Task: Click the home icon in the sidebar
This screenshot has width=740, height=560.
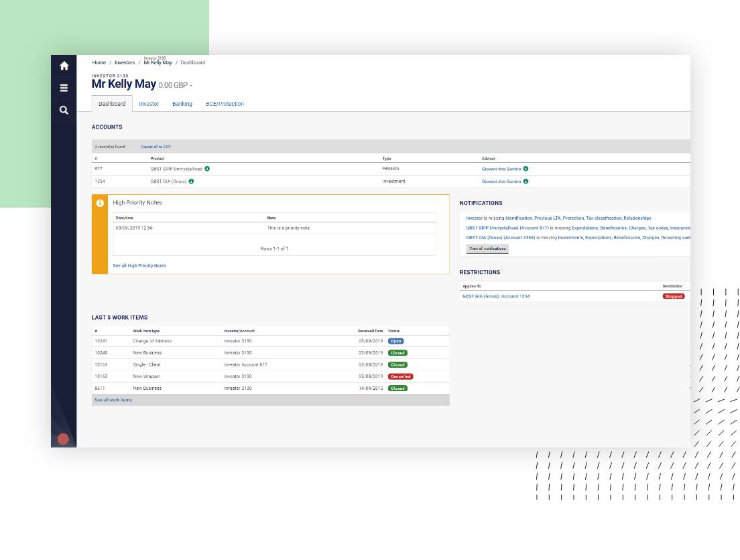Action: pos(64,66)
